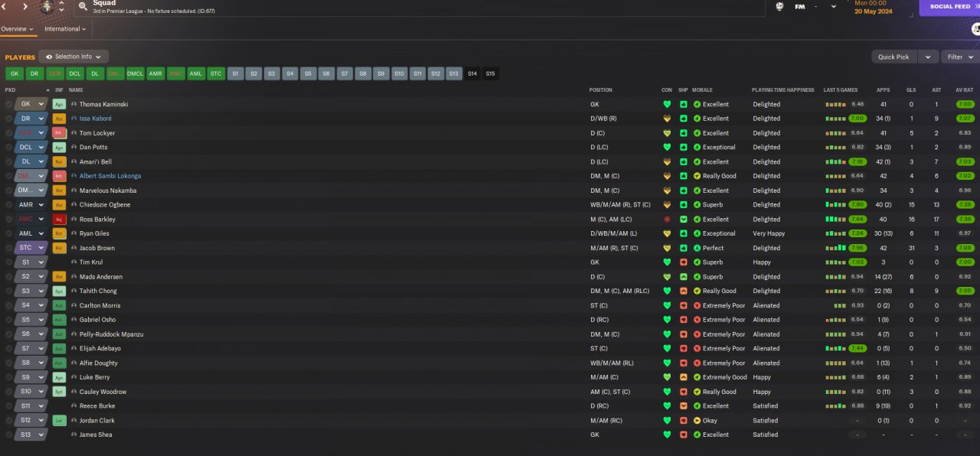
Task: Select the green AMR position chip
Action: pos(155,73)
